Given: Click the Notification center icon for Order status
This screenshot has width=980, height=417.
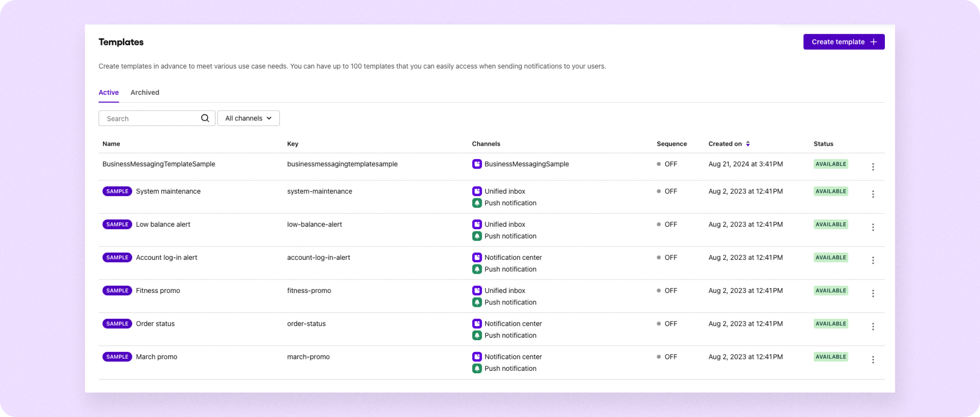Looking at the screenshot, I should point(477,323).
